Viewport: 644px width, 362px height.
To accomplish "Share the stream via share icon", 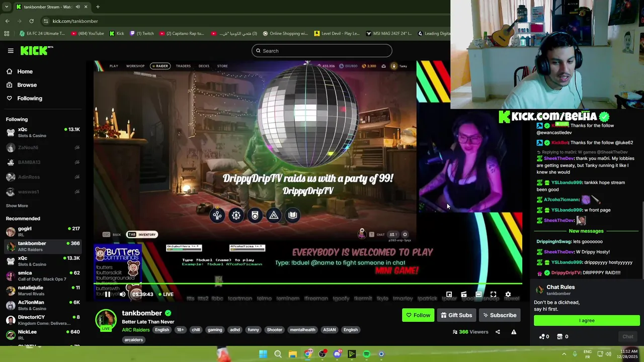I will [x=498, y=332].
